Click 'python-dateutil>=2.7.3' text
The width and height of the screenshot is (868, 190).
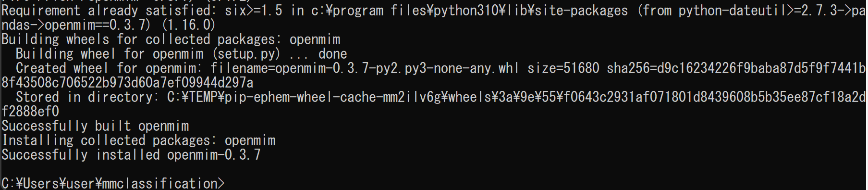click(x=758, y=11)
